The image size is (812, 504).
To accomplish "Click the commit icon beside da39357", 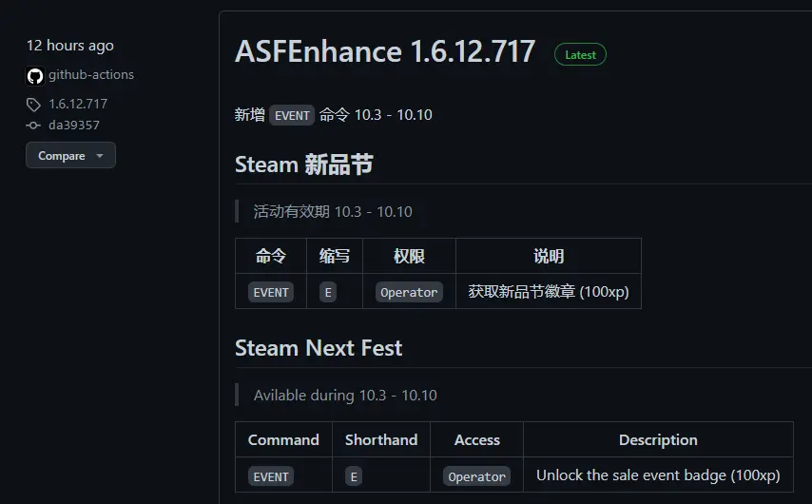I will point(33,126).
